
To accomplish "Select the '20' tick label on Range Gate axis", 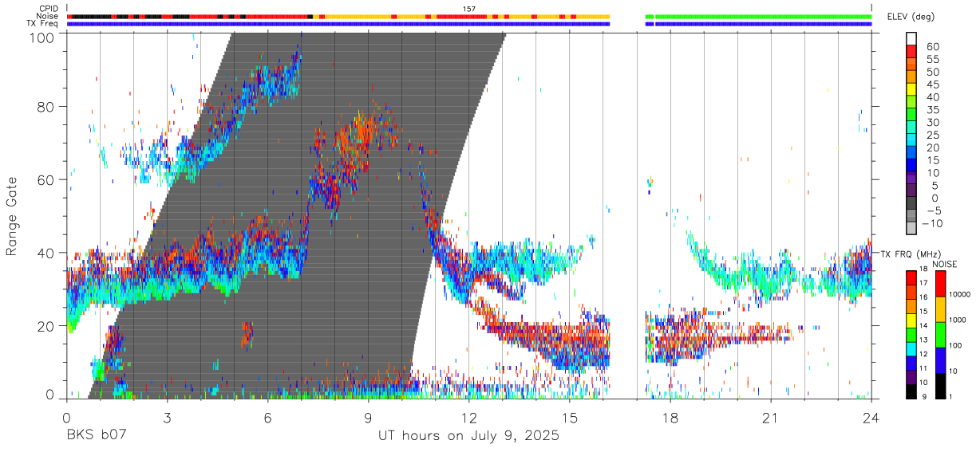I will 46,326.
